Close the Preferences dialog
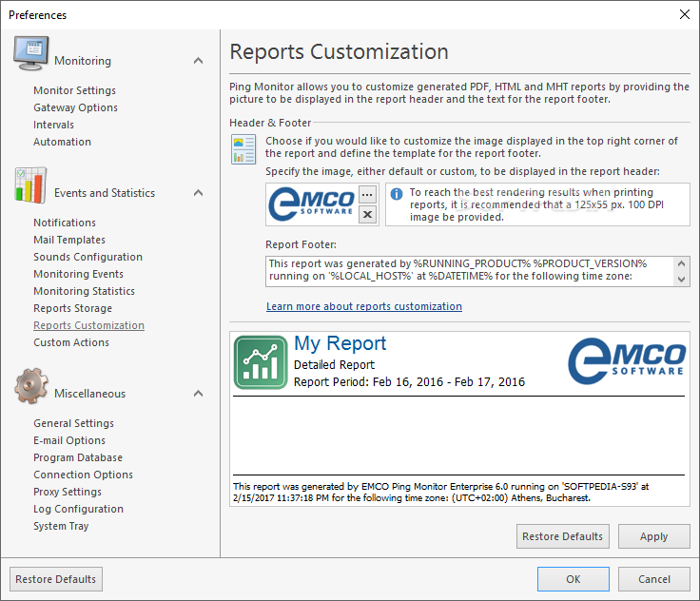Image resolution: width=700 pixels, height=601 pixels. coord(685,14)
